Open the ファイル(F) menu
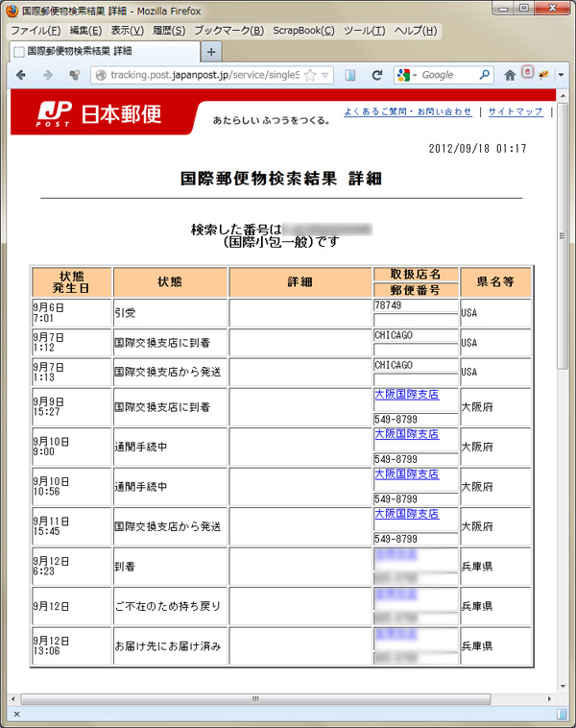Viewport: 576px width, 728px height. point(36,31)
